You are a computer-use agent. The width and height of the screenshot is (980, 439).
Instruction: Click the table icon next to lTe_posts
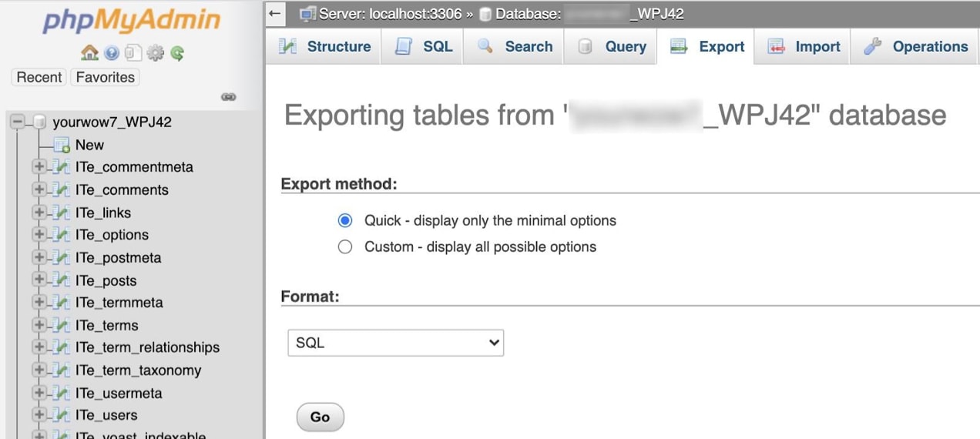click(62, 280)
